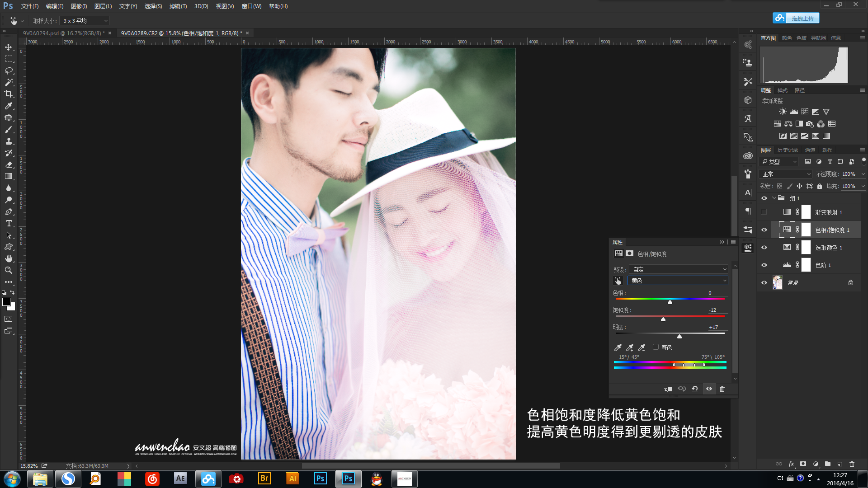Enable the 着色 colorize checkbox

tap(656, 347)
